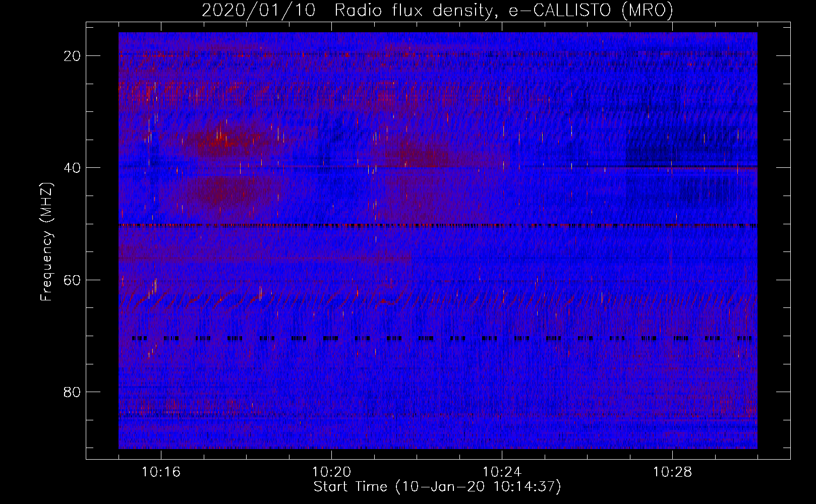The width and height of the screenshot is (816, 504).
Task: Click the 'Frequency (MHZ)' axis label
Action: click(x=46, y=242)
